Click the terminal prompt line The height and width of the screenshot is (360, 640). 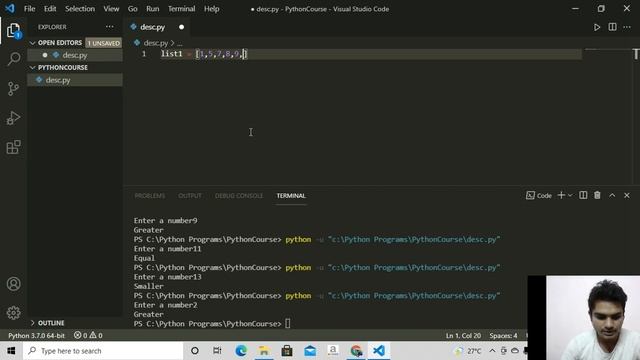tap(212, 324)
